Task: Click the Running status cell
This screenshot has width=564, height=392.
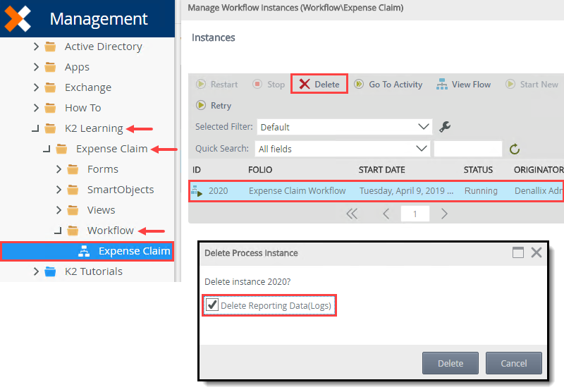Action: 481,190
